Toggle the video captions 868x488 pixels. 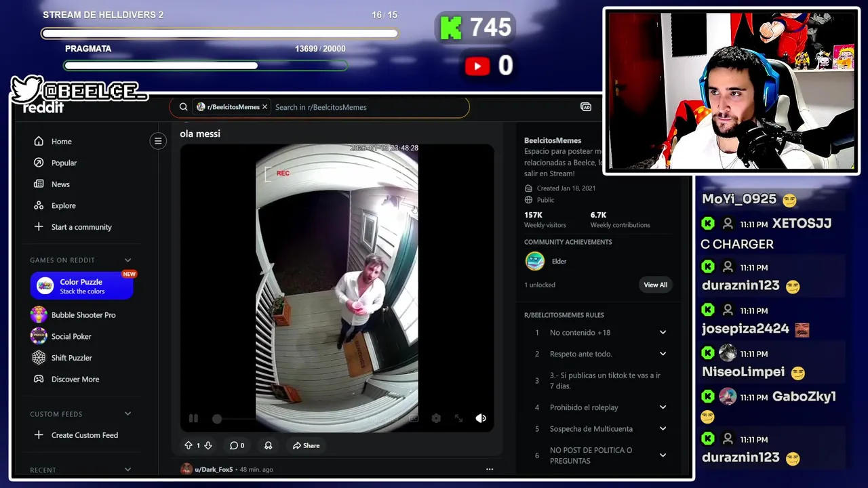click(x=414, y=419)
